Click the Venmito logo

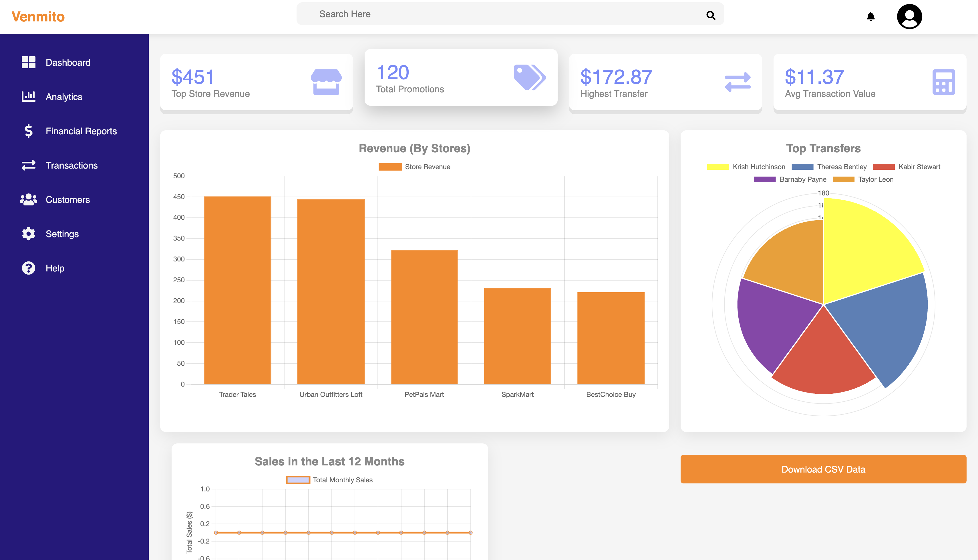pyautogui.click(x=38, y=17)
